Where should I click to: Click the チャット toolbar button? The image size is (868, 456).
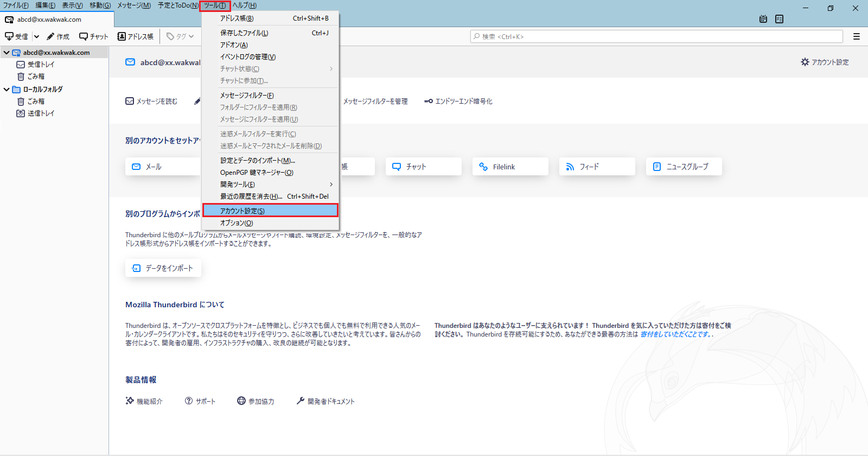pyautogui.click(x=94, y=36)
